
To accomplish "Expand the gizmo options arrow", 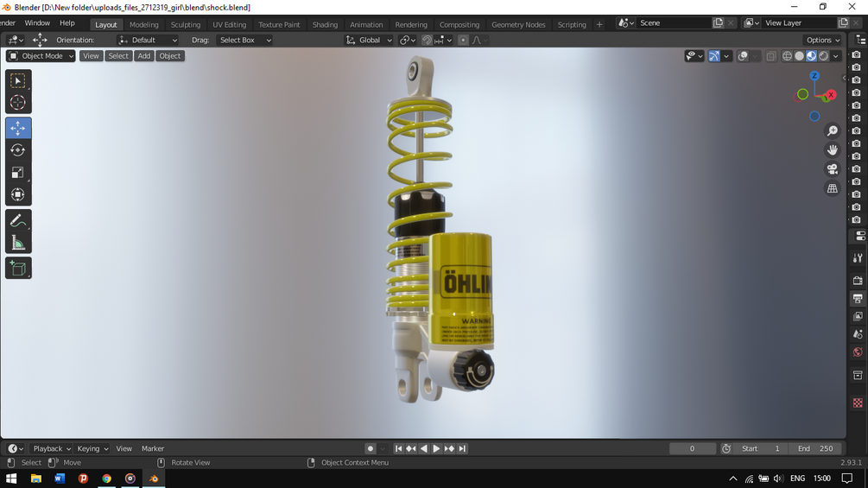I will click(x=726, y=56).
